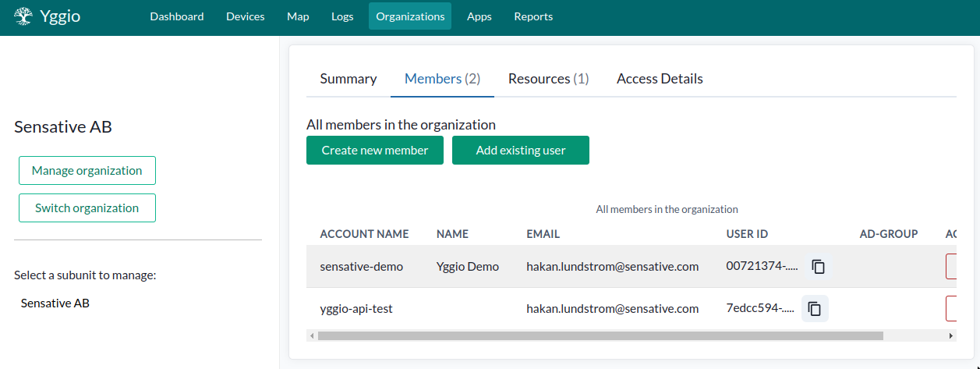This screenshot has width=980, height=369.
Task: Click the USER ID column header
Action: coord(747,234)
